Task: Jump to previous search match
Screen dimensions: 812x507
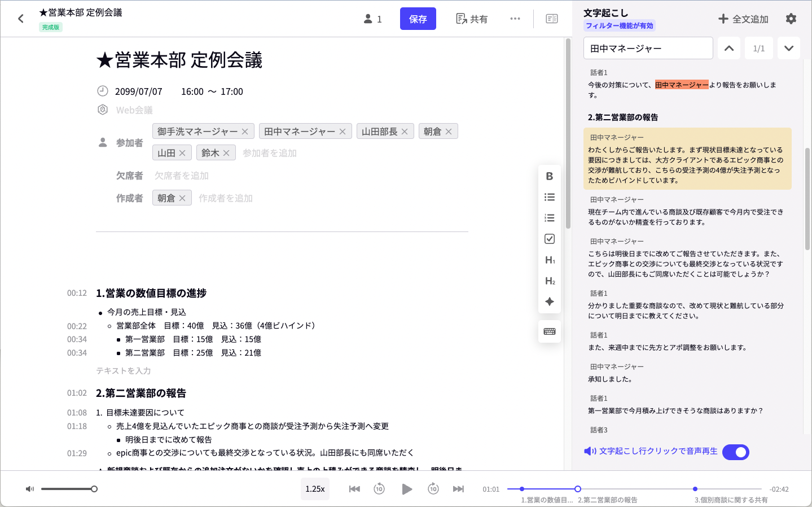Action: [x=729, y=49]
